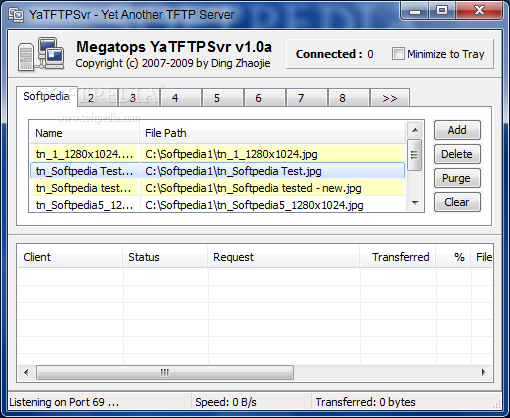Select tn_Softpedia Test... name cell
This screenshot has width=510, height=418.
[85, 171]
